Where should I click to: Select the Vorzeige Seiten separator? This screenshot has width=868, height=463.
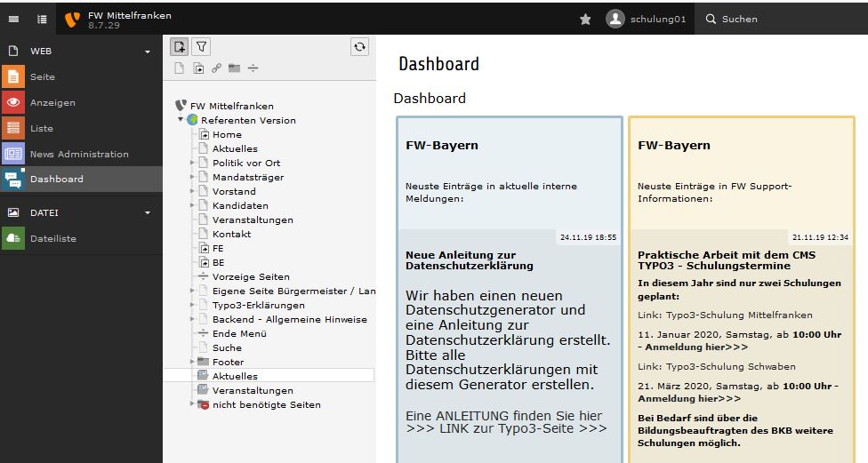click(251, 276)
